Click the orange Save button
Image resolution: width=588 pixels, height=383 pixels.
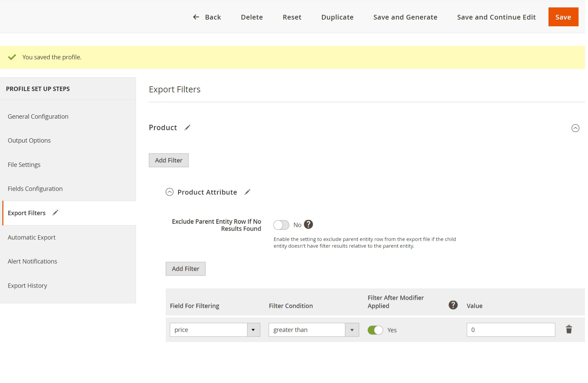click(x=563, y=17)
